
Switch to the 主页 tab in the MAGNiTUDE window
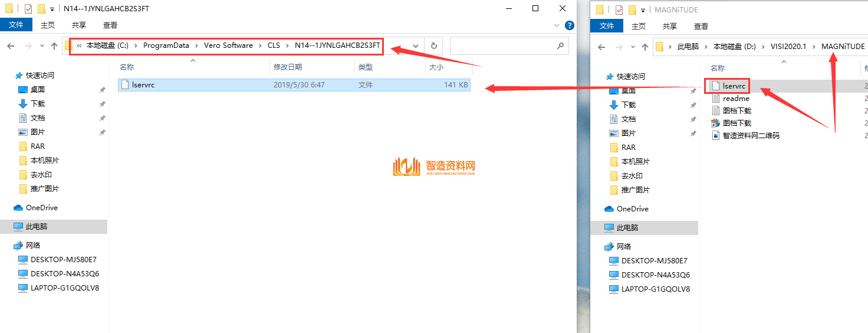[x=639, y=26]
